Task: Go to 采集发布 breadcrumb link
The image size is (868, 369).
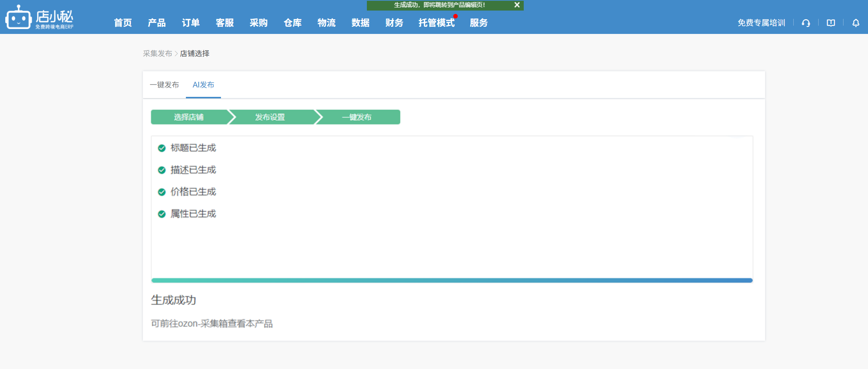Action: [157, 54]
